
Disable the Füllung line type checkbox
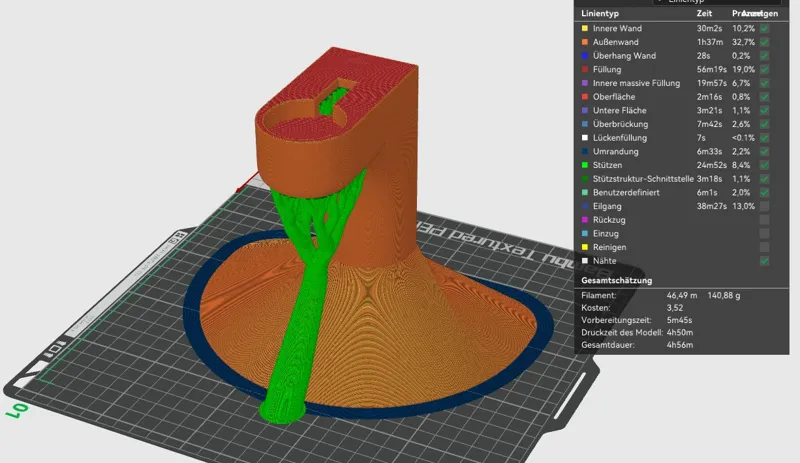click(x=764, y=69)
